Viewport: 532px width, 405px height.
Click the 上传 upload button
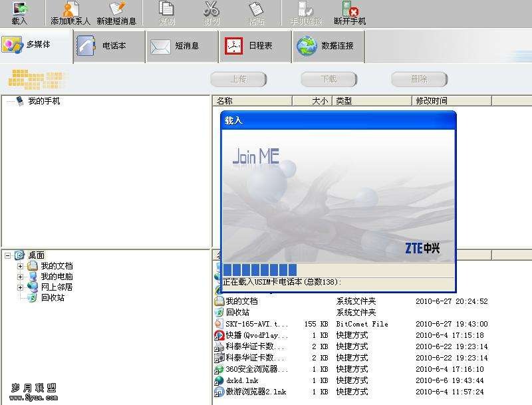pyautogui.click(x=239, y=79)
